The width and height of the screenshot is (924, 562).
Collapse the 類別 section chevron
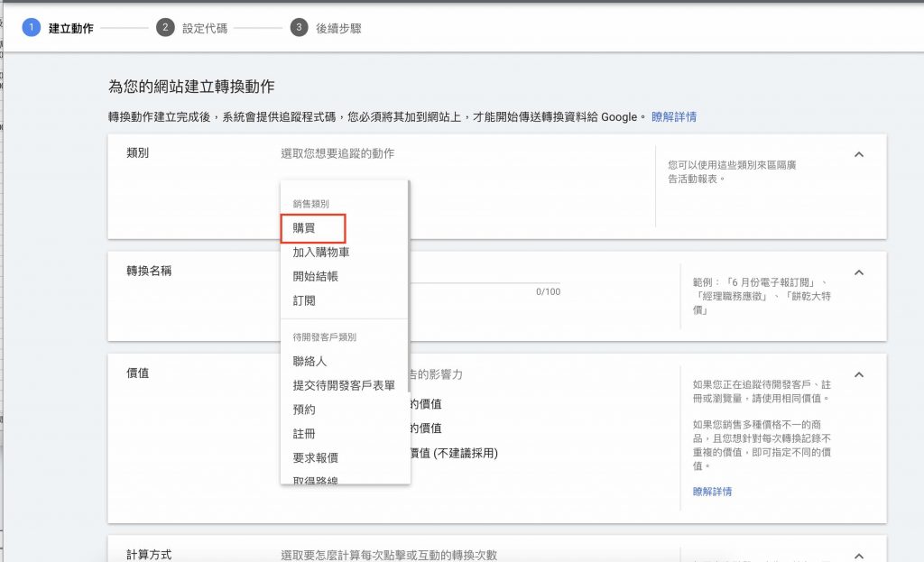tap(858, 154)
